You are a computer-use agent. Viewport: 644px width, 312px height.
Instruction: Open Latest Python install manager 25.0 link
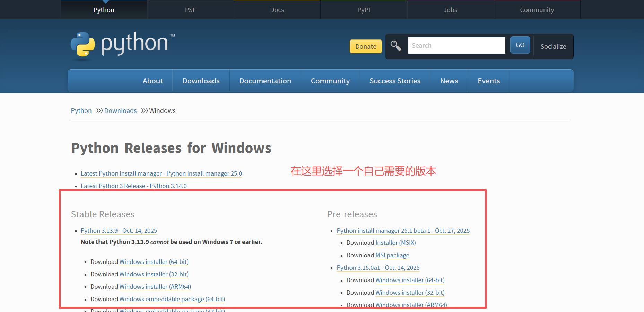(x=161, y=173)
